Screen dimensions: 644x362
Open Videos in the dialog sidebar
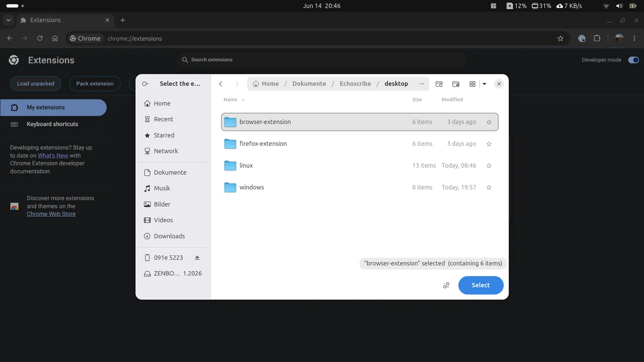(x=174, y=220)
